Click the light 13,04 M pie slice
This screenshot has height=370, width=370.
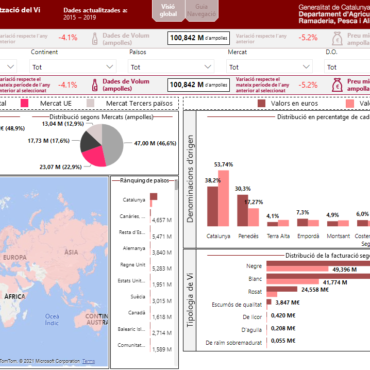point(96,132)
